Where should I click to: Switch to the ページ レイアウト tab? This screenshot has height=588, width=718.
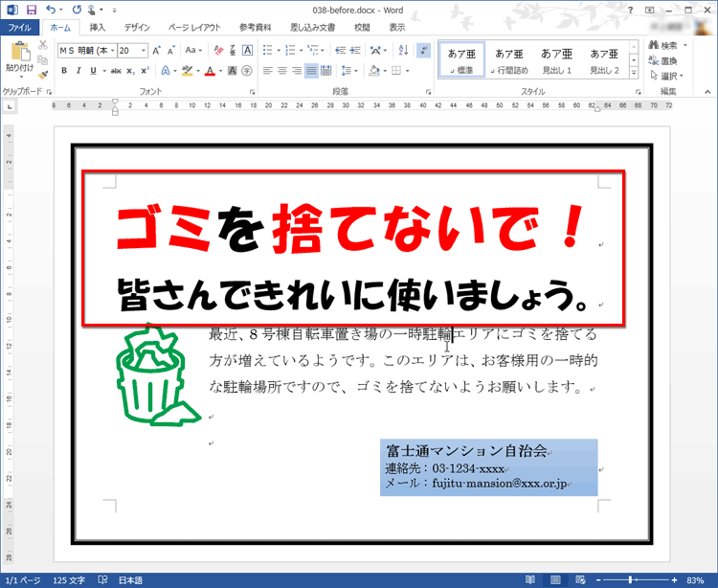click(194, 28)
